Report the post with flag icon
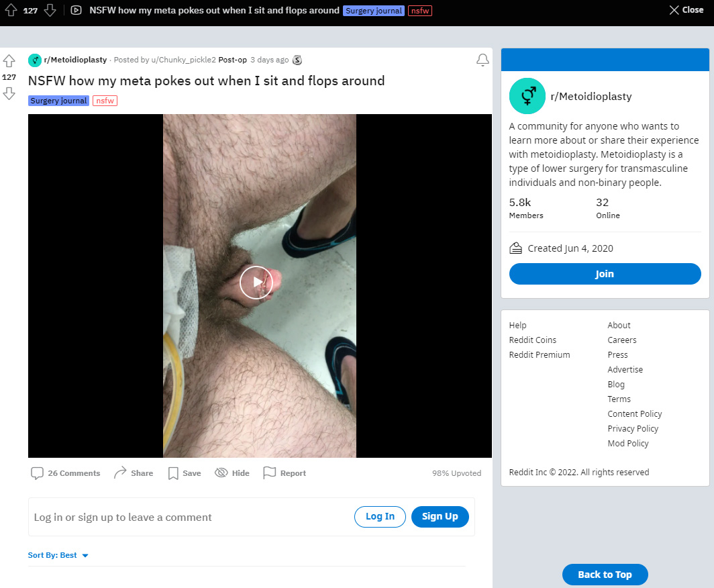The height and width of the screenshot is (588, 714). coord(285,473)
